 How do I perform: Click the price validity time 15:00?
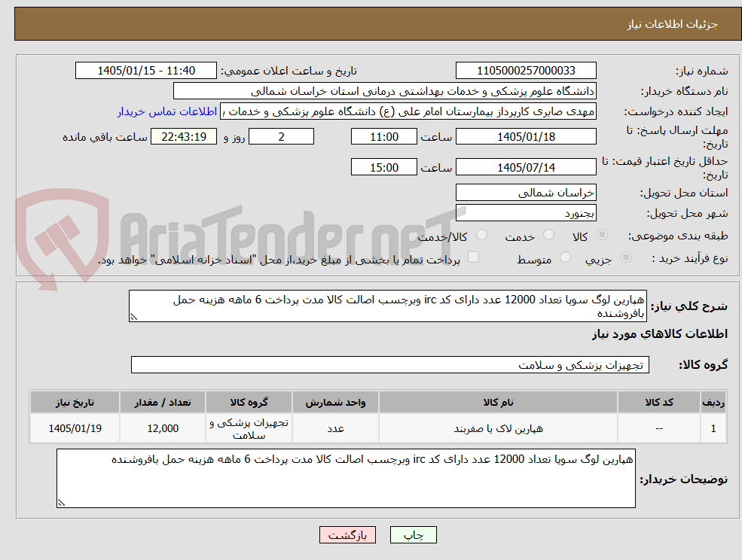coord(383,167)
